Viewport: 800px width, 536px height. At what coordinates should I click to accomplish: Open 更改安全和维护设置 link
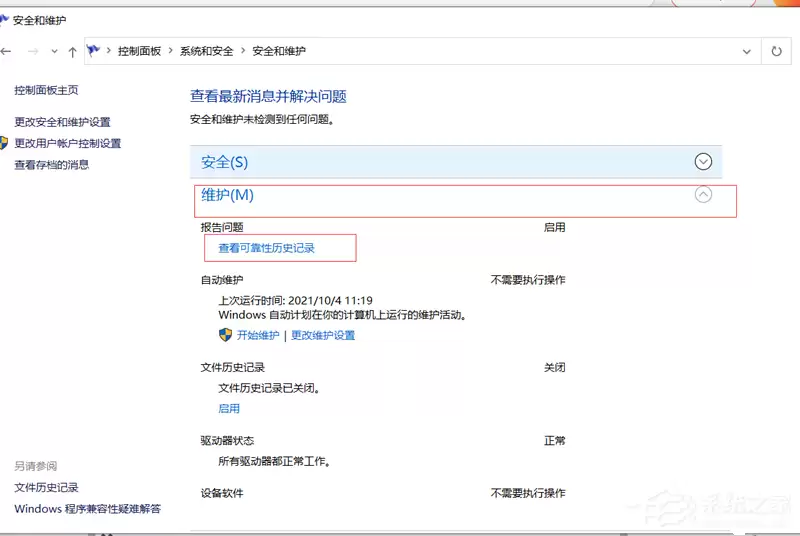(62, 122)
